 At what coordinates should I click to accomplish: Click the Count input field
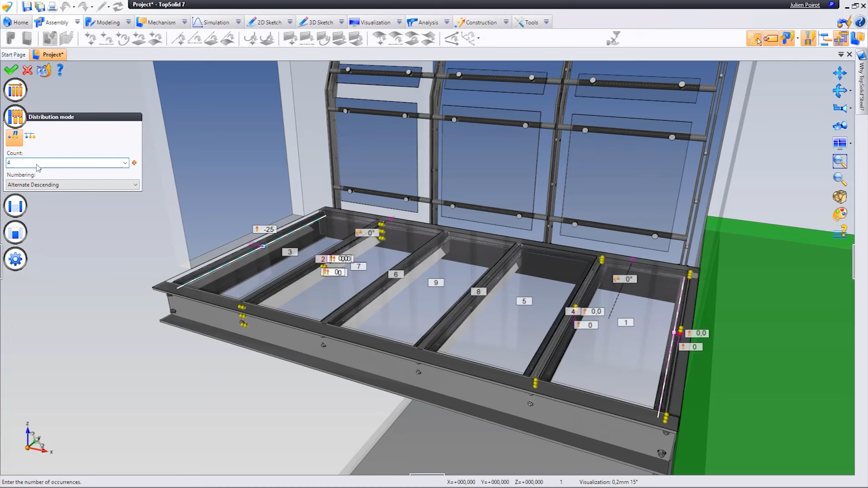[63, 163]
